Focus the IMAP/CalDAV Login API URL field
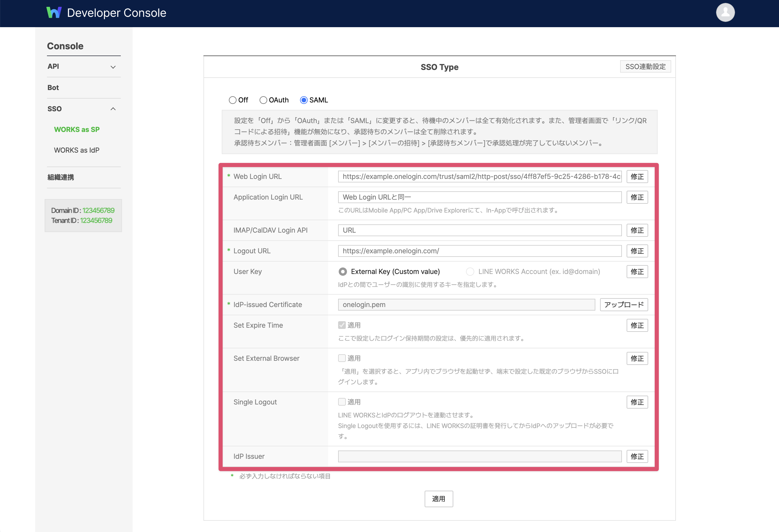Image resolution: width=779 pixels, height=532 pixels. (x=479, y=231)
